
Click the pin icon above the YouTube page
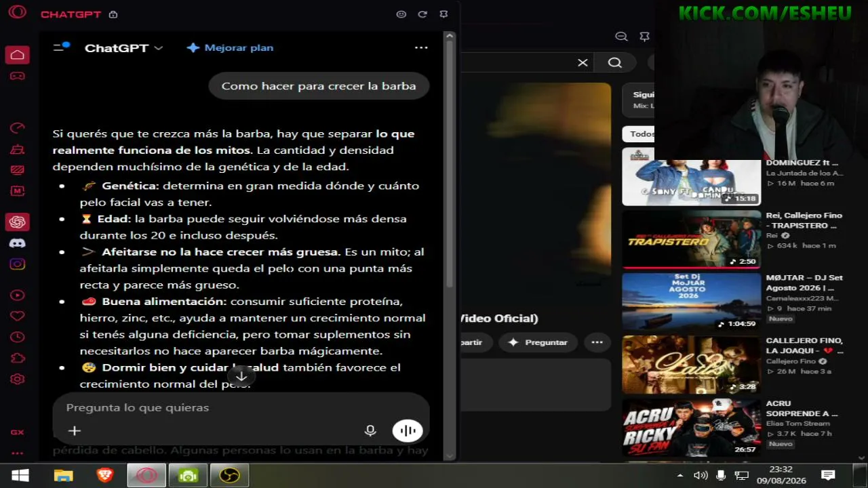(645, 37)
